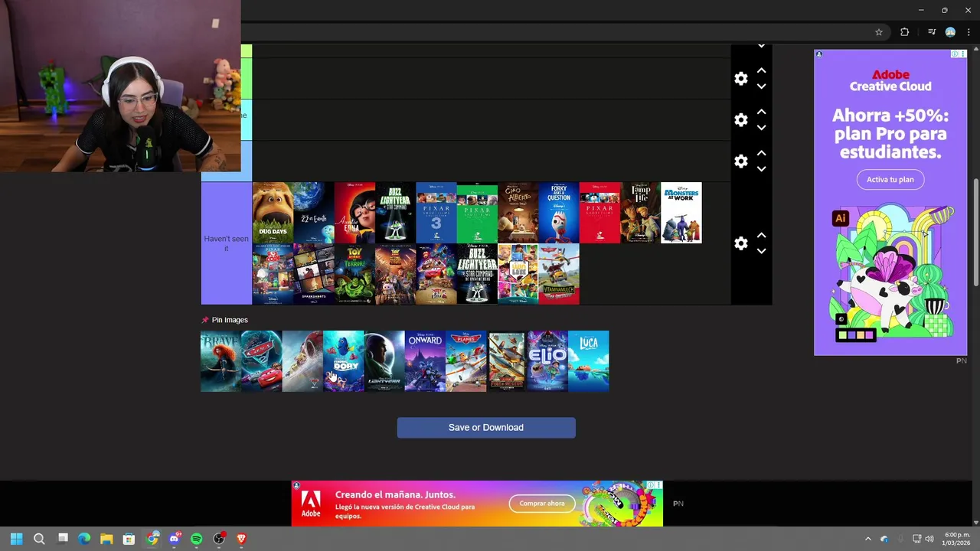The width and height of the screenshot is (980, 551).
Task: Pick the Lightyear movie poster in bottom row
Action: pyautogui.click(x=384, y=361)
